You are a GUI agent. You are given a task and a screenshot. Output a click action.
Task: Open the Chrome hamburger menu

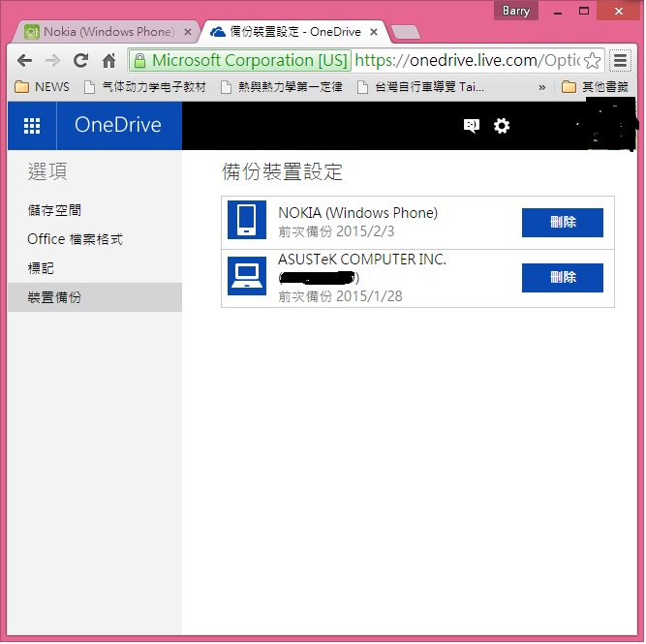(620, 61)
